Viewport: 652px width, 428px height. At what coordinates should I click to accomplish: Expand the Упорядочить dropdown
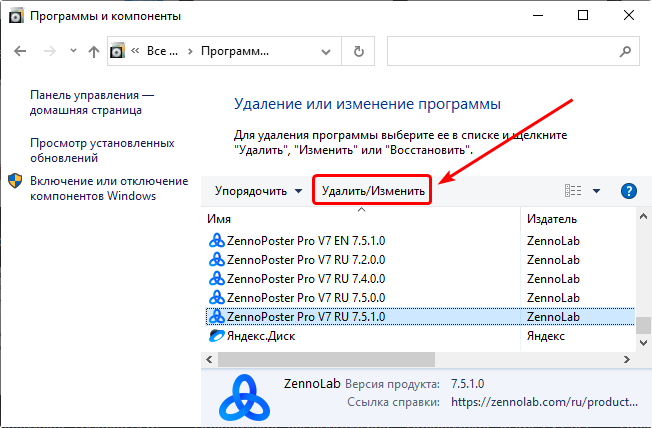coord(259,191)
